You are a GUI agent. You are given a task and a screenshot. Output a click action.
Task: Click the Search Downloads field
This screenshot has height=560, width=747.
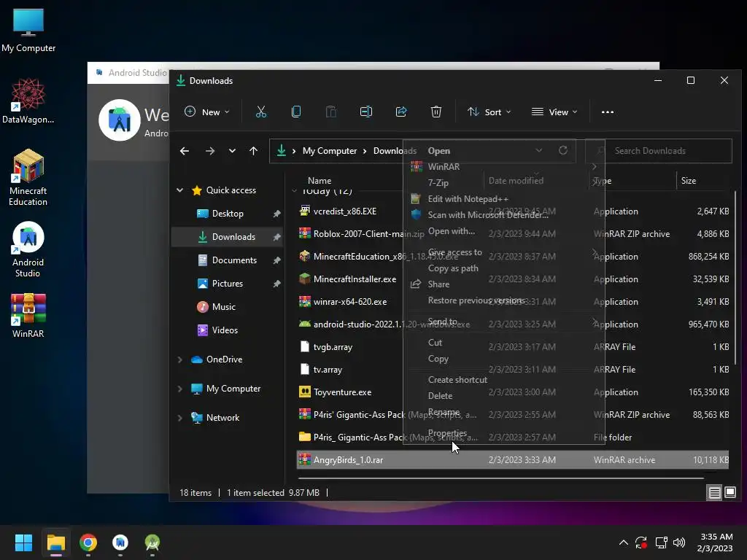[659, 150]
